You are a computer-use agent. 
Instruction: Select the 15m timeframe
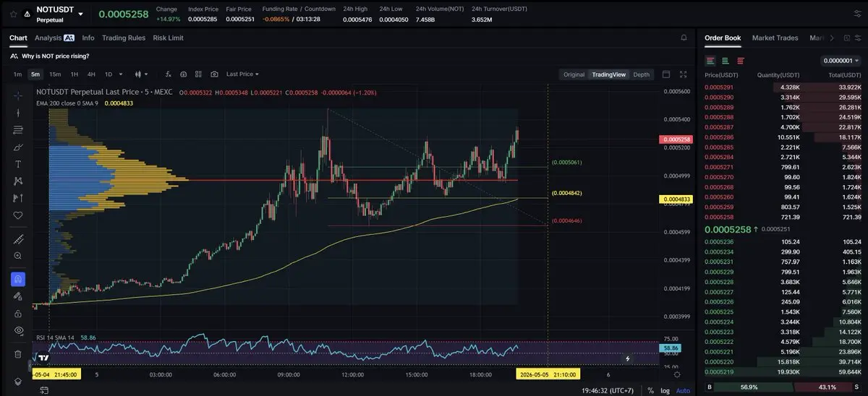(54, 74)
